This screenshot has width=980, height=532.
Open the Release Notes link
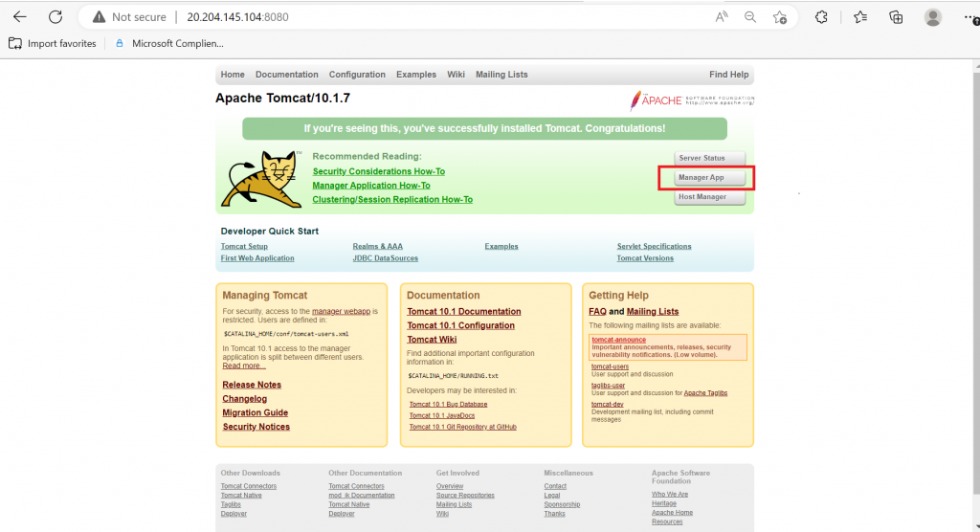(252, 385)
